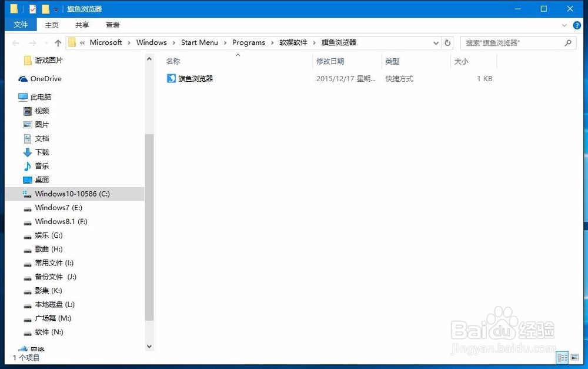The width and height of the screenshot is (588, 369).
Task: Go up one folder level
Action: (58, 43)
